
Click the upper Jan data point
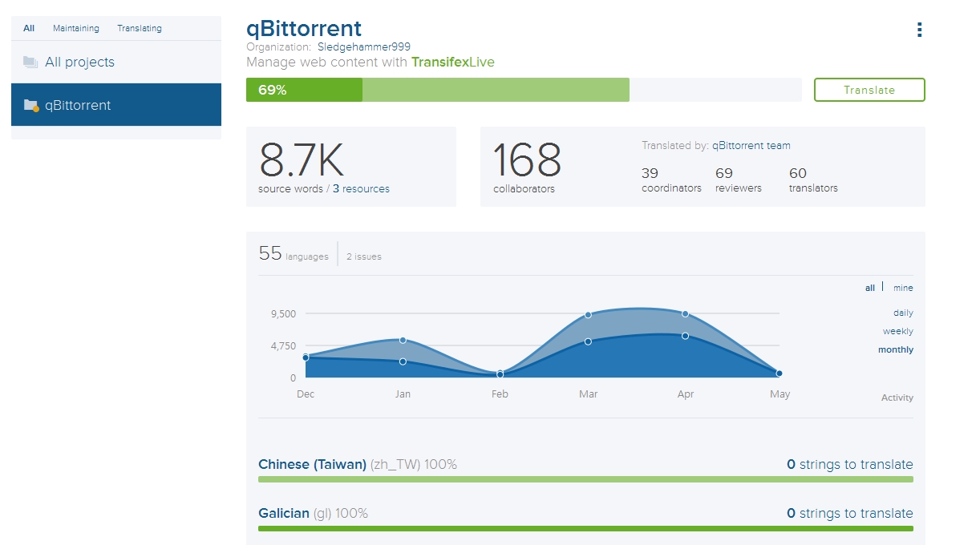click(x=403, y=340)
